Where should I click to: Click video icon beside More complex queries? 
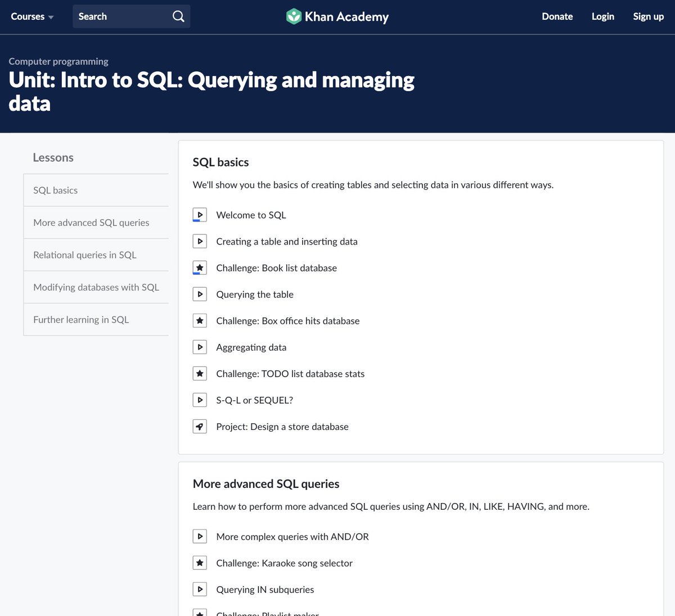[200, 536]
